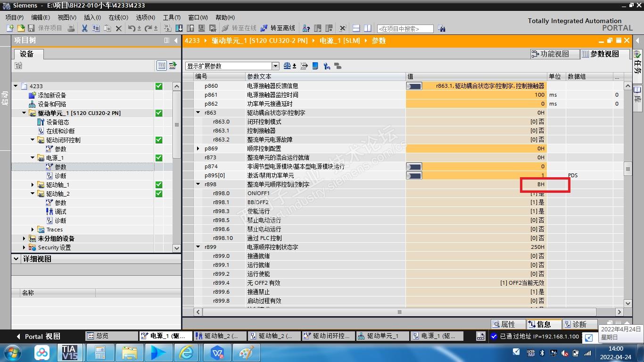Collapse the r863 parameter row
The width and height of the screenshot is (644, 362).
point(198,113)
